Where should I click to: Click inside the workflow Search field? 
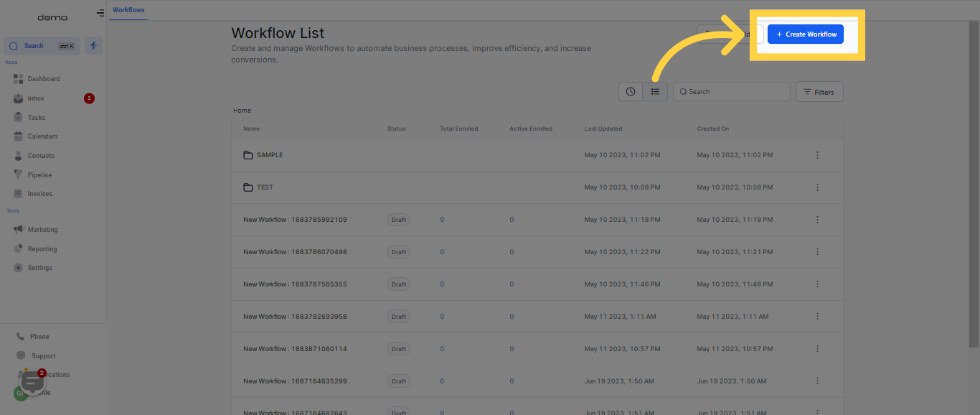(x=731, y=91)
